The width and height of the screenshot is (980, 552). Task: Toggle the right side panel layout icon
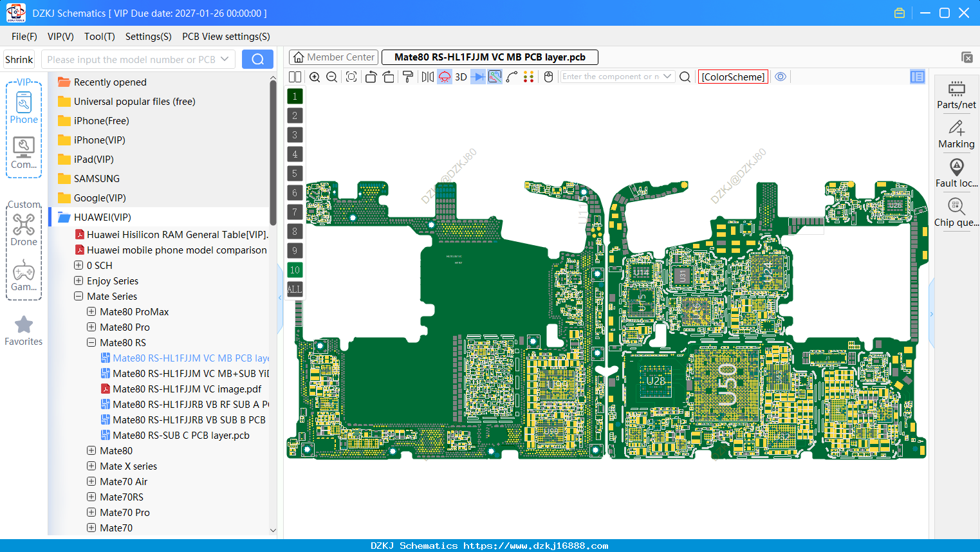pyautogui.click(x=918, y=77)
